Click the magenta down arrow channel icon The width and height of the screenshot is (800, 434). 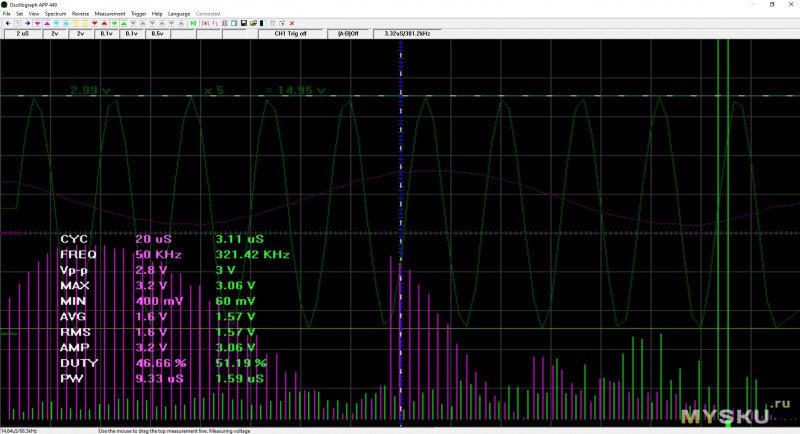pyautogui.click(x=37, y=23)
